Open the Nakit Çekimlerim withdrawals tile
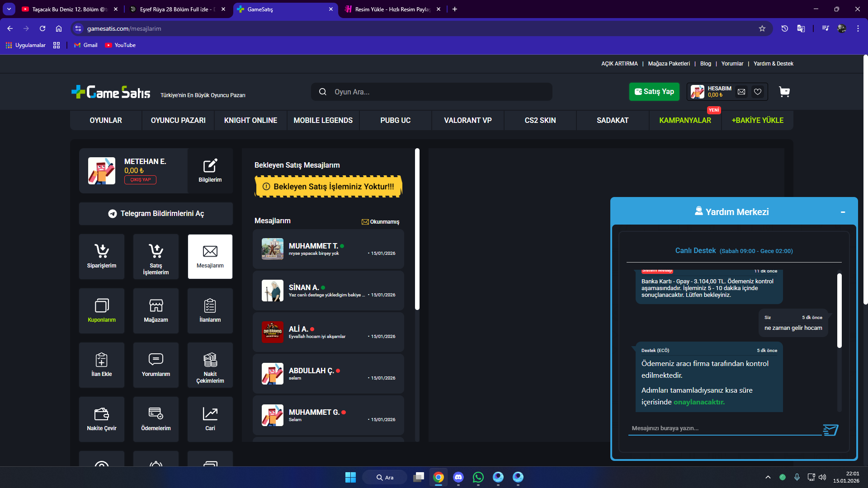The height and width of the screenshot is (488, 868). click(x=210, y=365)
